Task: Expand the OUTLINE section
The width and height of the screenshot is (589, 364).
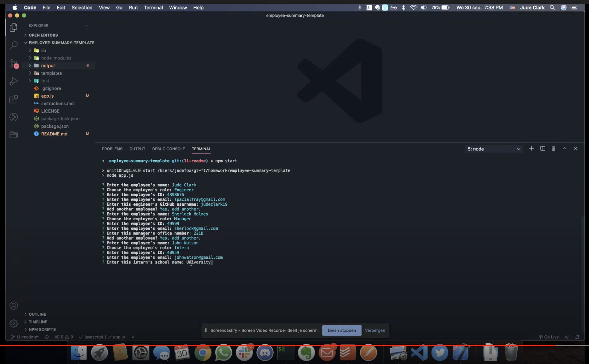Action: click(37, 314)
